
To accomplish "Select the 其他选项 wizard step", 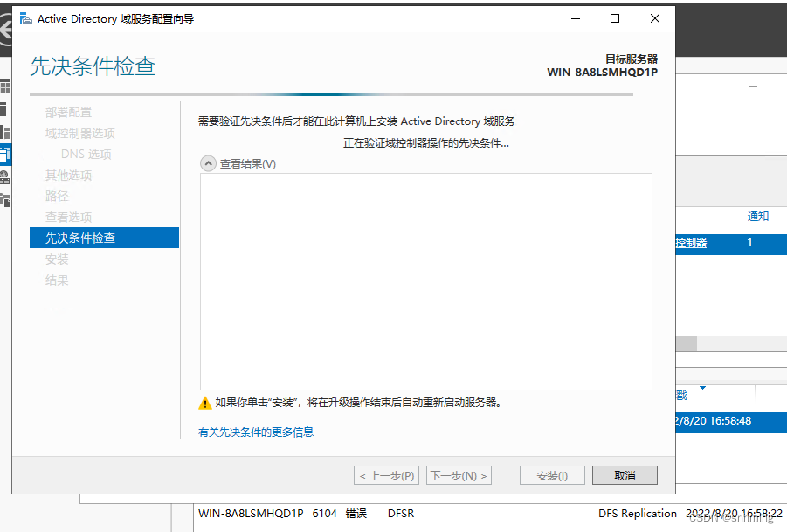I will point(68,176).
